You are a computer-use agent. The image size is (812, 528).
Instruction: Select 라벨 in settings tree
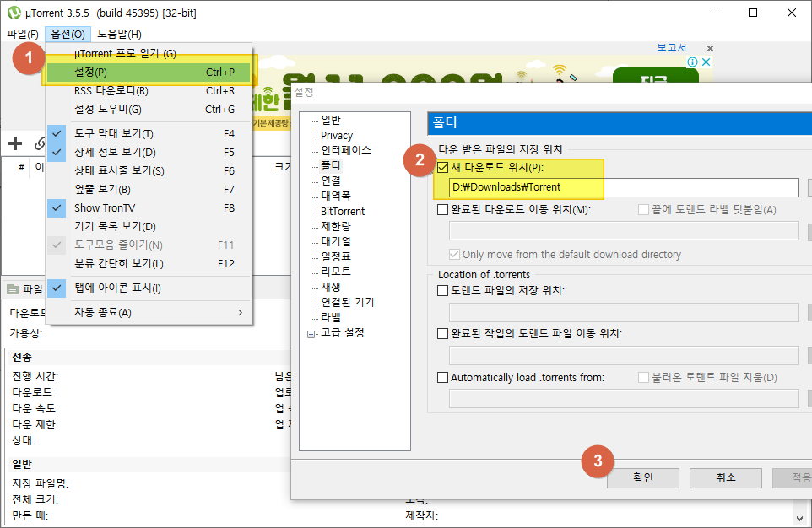point(331,317)
